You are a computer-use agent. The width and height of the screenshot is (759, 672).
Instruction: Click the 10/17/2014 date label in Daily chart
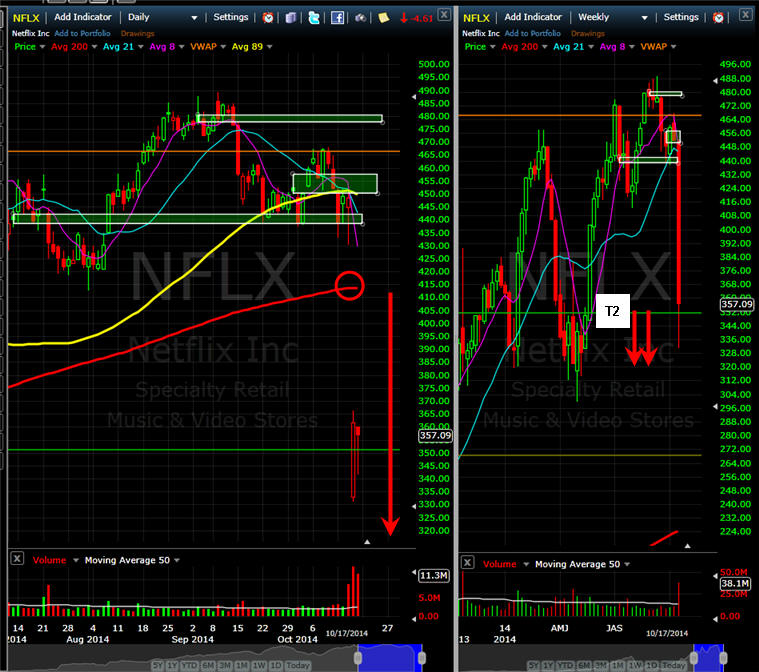[x=347, y=633]
